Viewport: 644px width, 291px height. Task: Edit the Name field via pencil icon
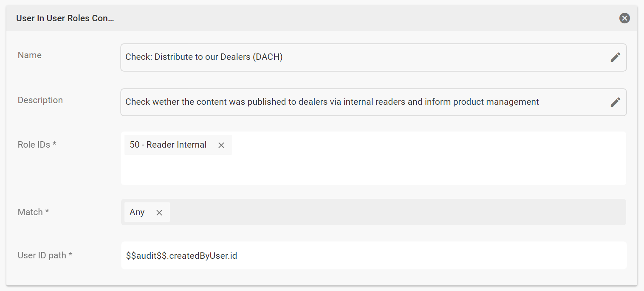616,57
